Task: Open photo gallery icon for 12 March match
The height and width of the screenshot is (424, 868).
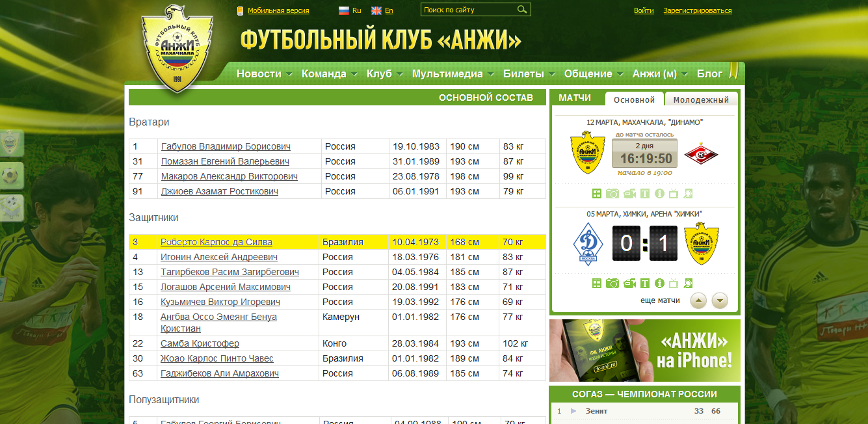Action: click(x=612, y=193)
